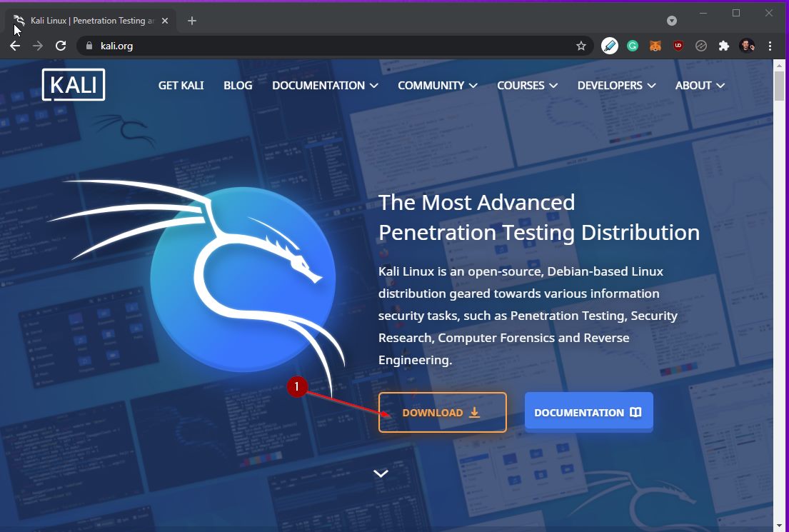789x532 pixels.
Task: Open the Blog navigation link
Action: tap(238, 85)
